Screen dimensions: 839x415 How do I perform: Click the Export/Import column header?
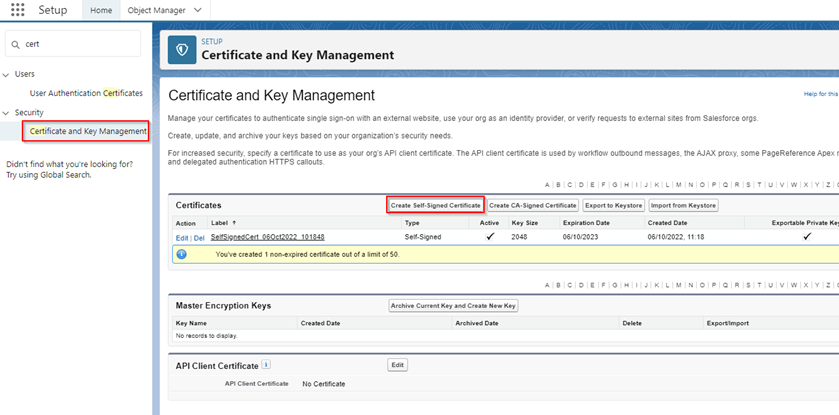click(728, 323)
